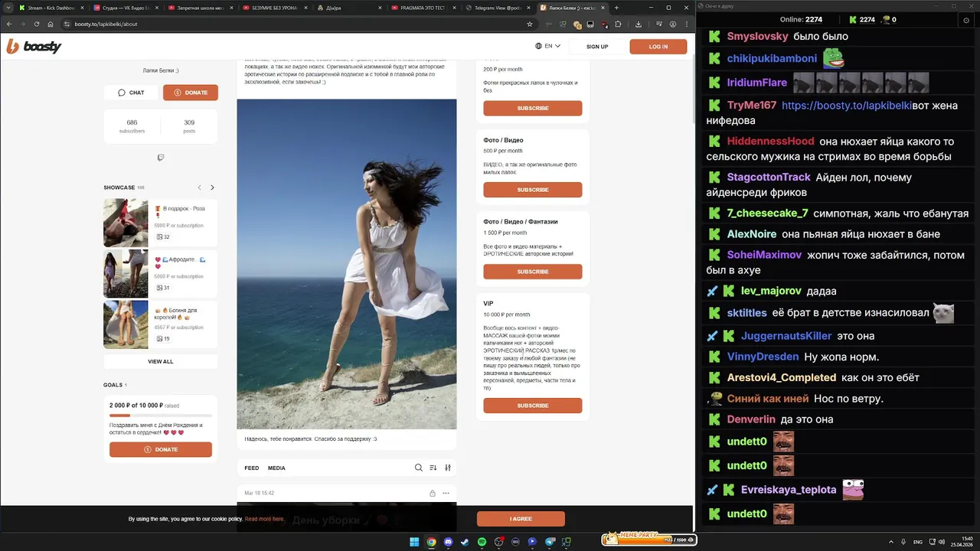Viewport: 980px width, 551px height.
Task: Bookmark page with star icon
Action: click(529, 24)
